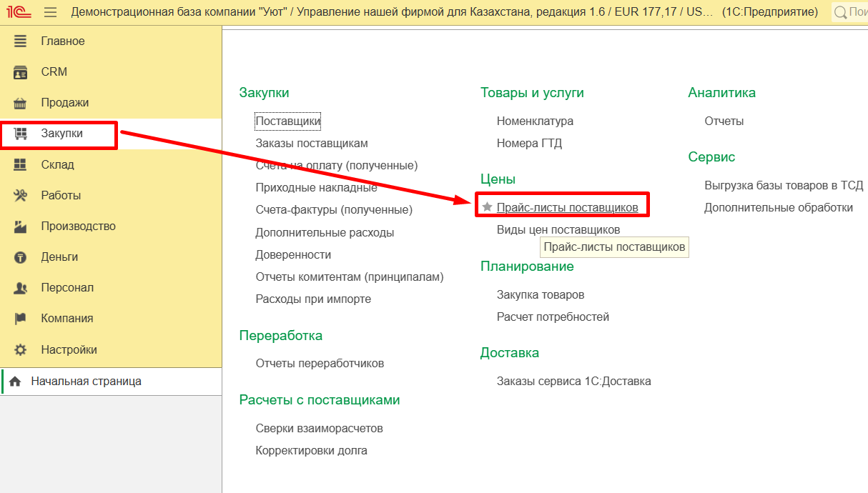Toggle favorite star for Прайс-листы поставщиков
The width and height of the screenshot is (868, 493).
[488, 207]
